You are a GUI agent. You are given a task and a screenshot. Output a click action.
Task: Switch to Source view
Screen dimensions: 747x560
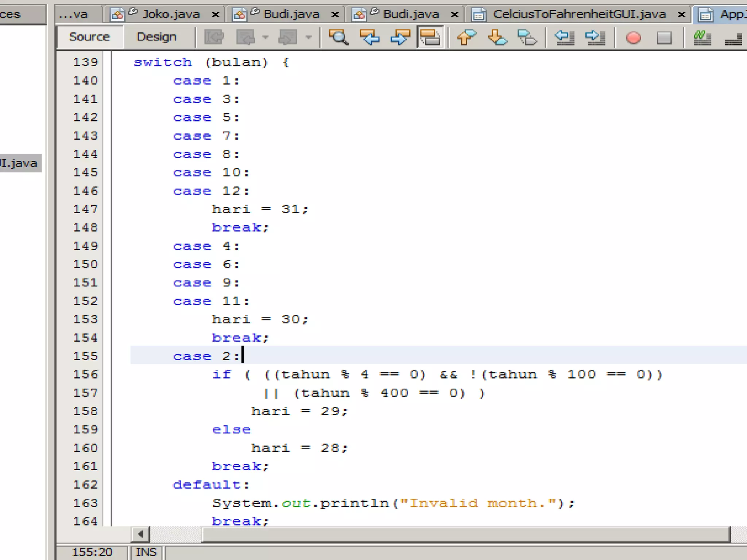89,37
